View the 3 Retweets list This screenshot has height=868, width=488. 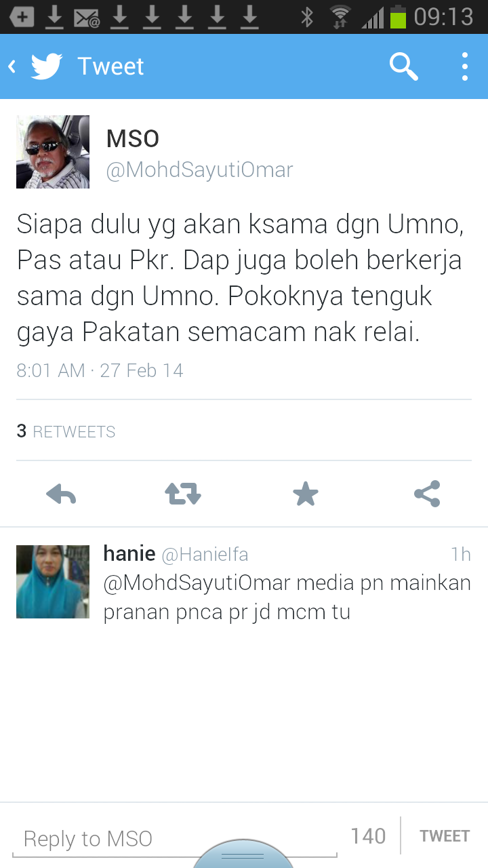[x=66, y=431]
